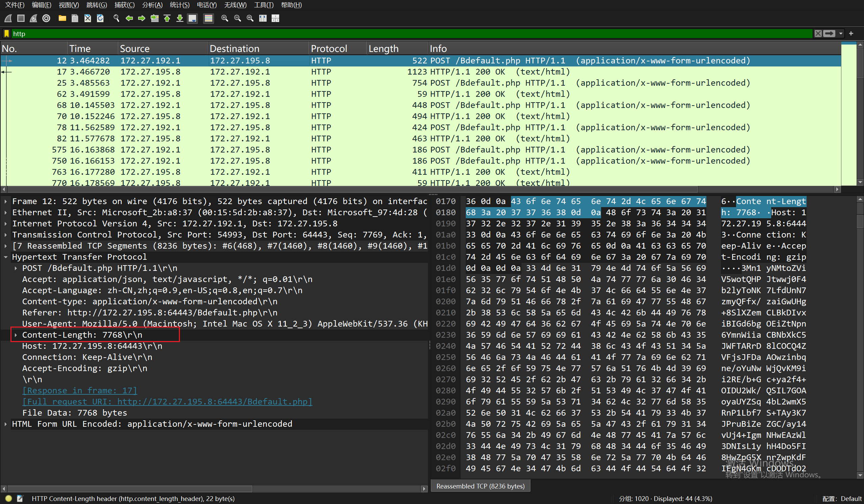
Task: Go to first packet arrow icon
Action: coord(167,19)
